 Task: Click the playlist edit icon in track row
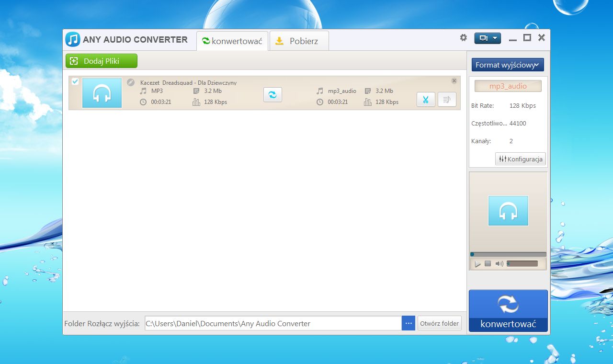[447, 100]
